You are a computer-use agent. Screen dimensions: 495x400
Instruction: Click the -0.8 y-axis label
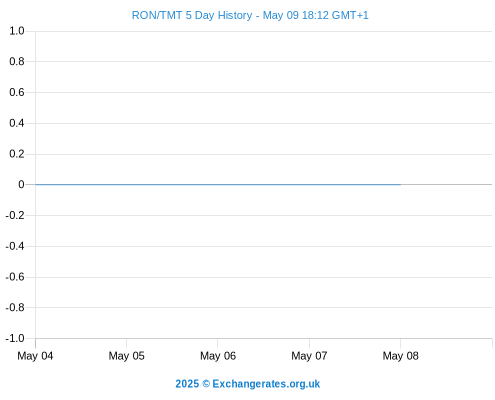click(x=15, y=307)
